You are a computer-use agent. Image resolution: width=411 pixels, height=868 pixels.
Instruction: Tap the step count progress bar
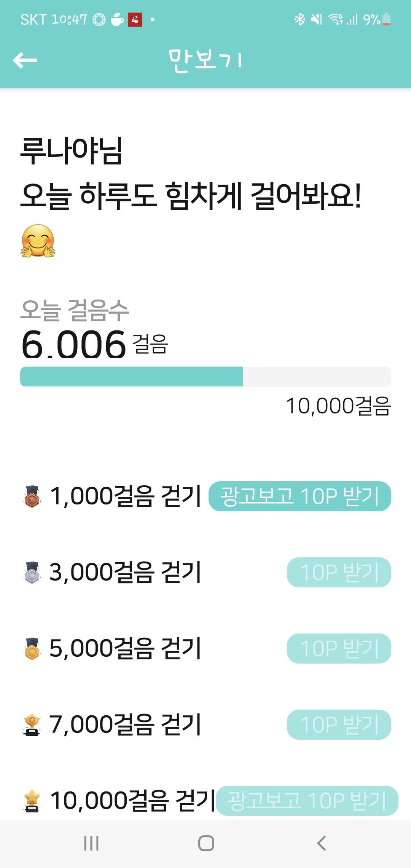[x=205, y=377]
